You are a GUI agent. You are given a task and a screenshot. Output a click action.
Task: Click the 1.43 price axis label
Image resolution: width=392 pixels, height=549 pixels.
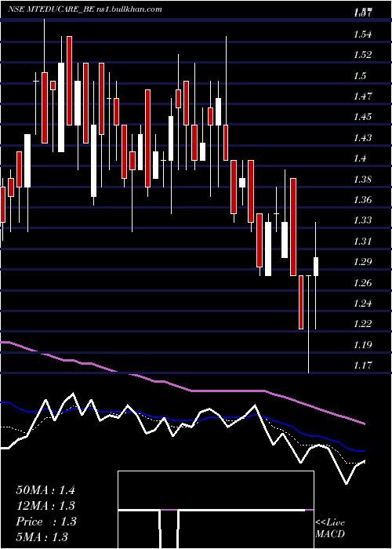click(362, 138)
